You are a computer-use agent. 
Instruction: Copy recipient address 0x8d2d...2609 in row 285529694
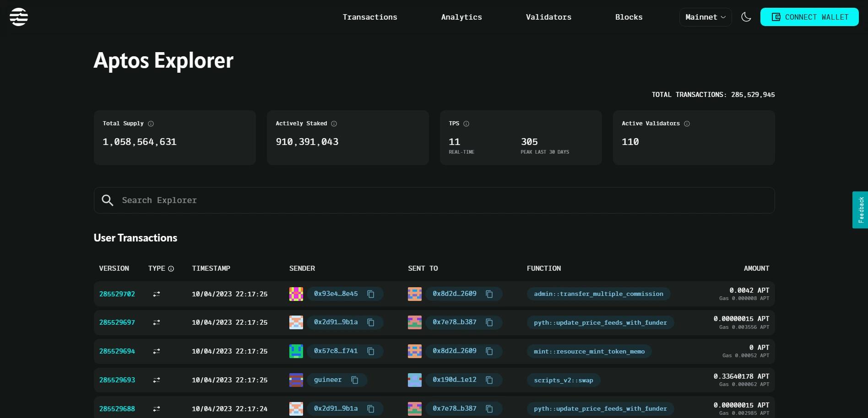[489, 351]
